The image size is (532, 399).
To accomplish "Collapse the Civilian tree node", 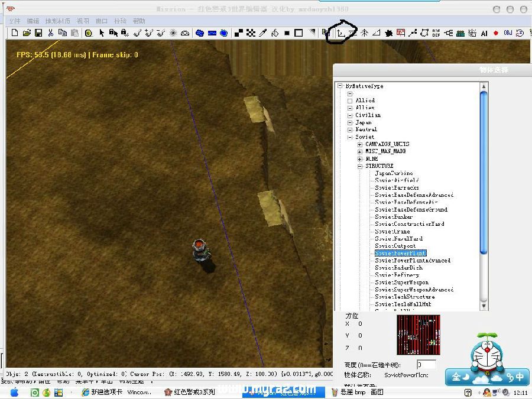I will pyautogui.click(x=350, y=115).
